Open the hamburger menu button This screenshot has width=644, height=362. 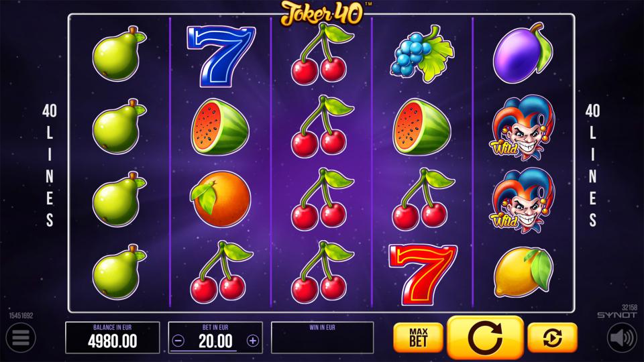[21, 338]
